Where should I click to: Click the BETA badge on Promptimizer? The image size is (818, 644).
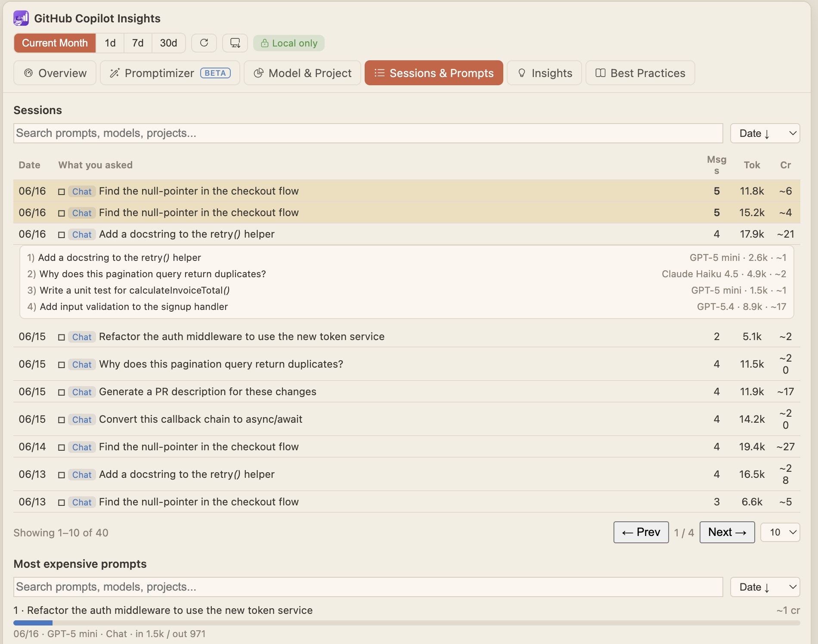click(x=215, y=73)
